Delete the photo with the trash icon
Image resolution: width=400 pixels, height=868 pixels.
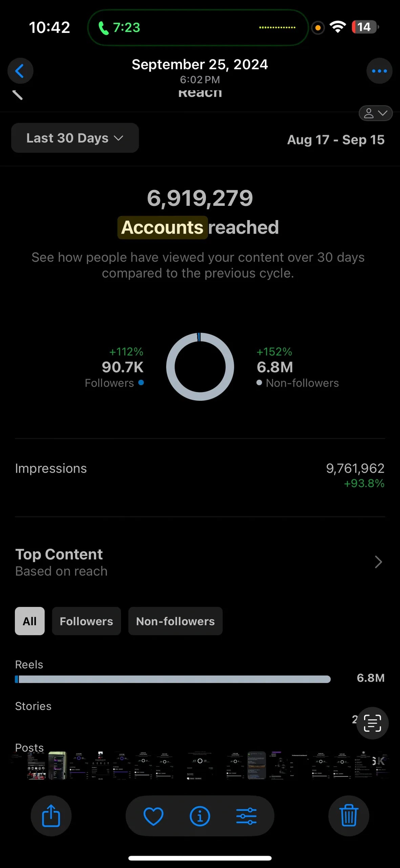click(349, 815)
